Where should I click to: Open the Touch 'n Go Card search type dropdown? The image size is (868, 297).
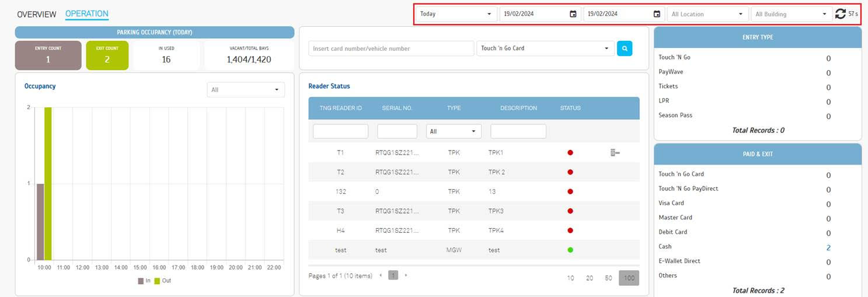(x=545, y=48)
